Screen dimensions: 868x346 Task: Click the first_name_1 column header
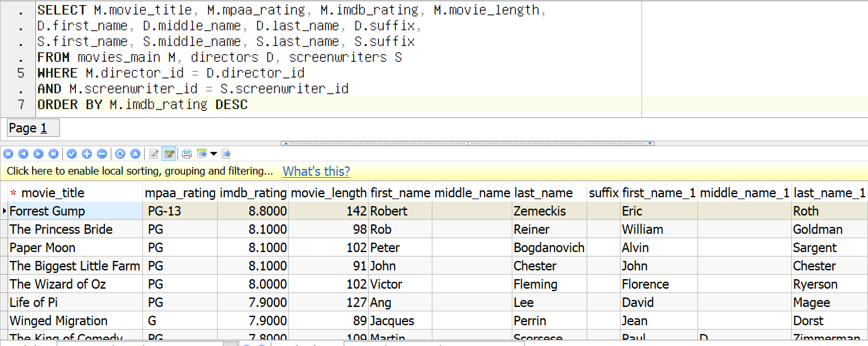[659, 193]
